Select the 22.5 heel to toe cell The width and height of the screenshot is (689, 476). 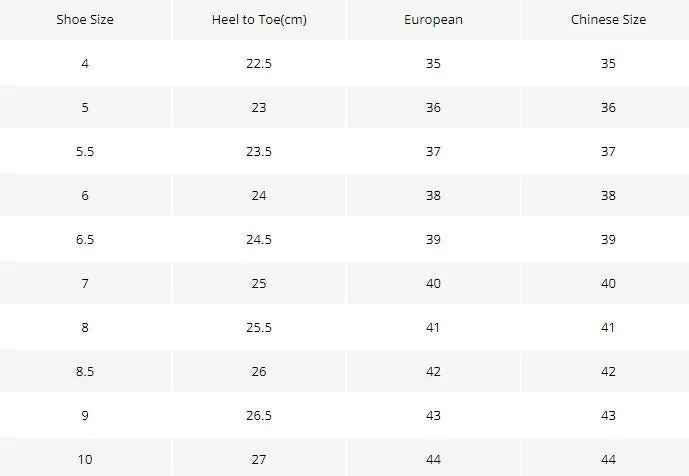coord(259,63)
